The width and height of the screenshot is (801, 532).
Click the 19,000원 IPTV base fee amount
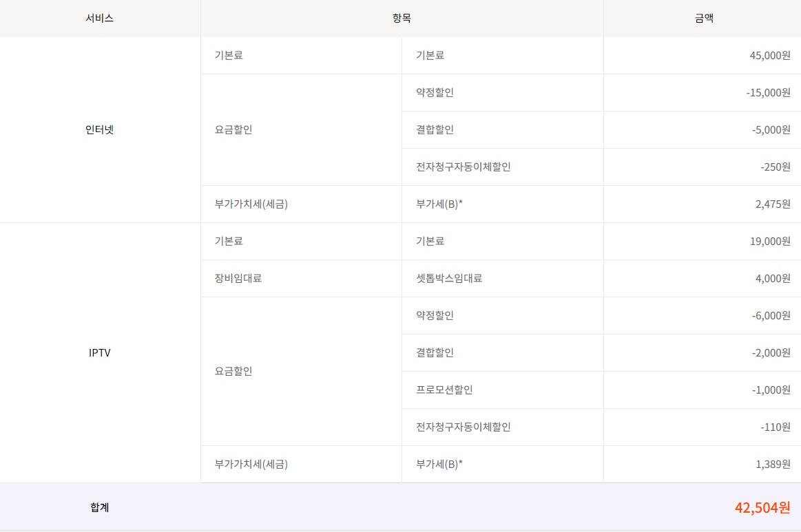(x=769, y=241)
